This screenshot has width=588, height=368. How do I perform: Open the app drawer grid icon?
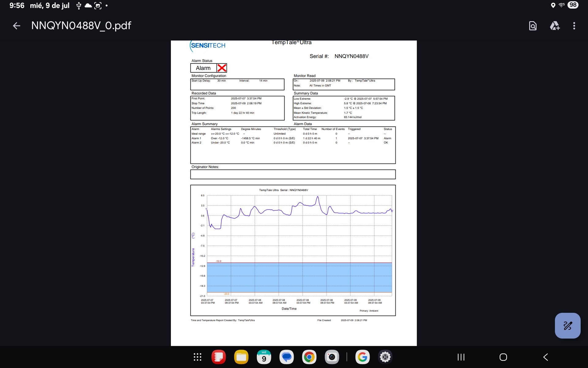coord(198,357)
